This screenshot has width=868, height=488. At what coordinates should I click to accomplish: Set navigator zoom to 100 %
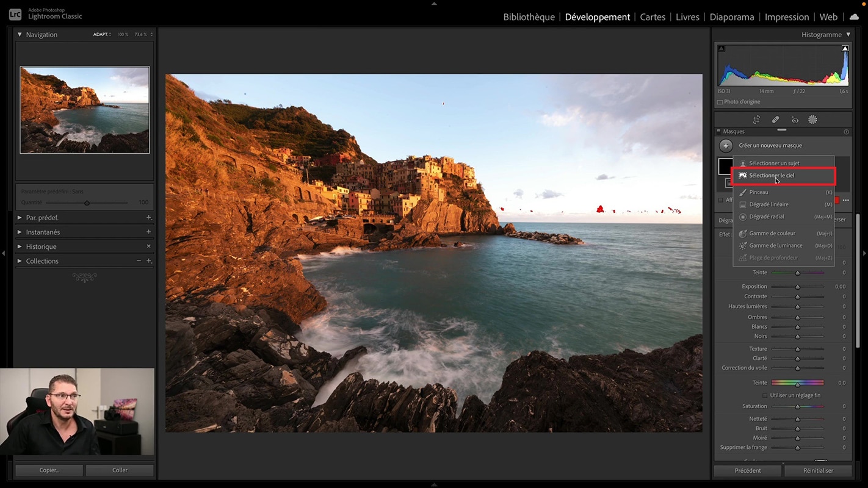[123, 35]
